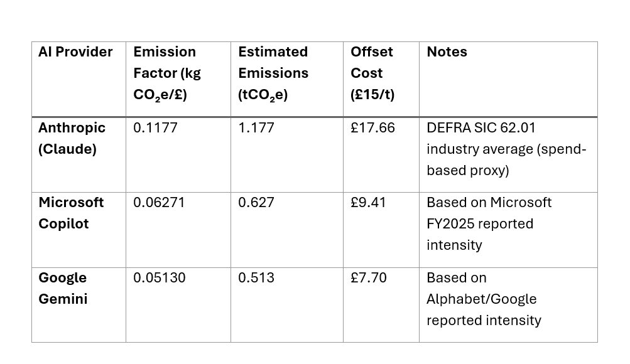Select the Alphabet/Google reported intensity note
The width and height of the screenshot is (630, 364).
point(484,299)
